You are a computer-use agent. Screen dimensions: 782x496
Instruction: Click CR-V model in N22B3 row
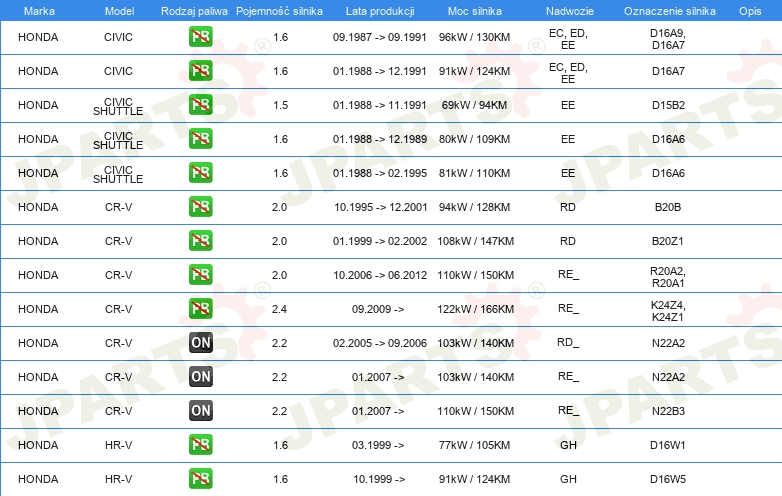pos(118,411)
